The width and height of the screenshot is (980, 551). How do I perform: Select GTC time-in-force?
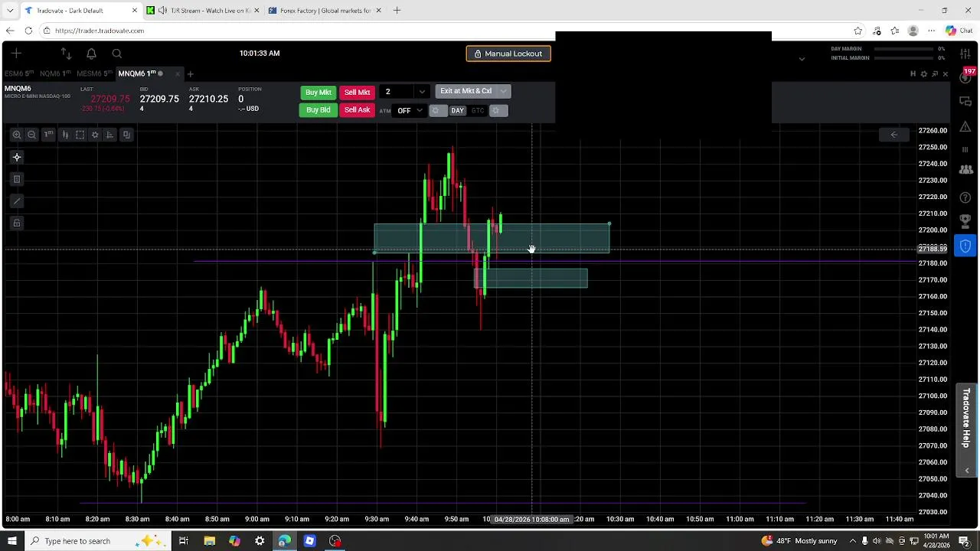click(478, 111)
